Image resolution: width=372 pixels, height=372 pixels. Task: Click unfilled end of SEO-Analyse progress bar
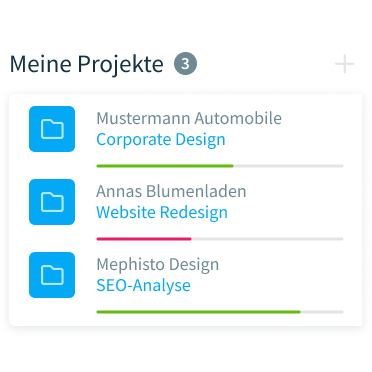coord(322,312)
